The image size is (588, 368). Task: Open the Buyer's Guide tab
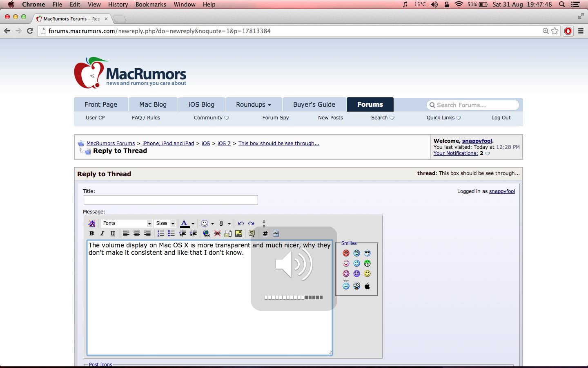click(314, 104)
